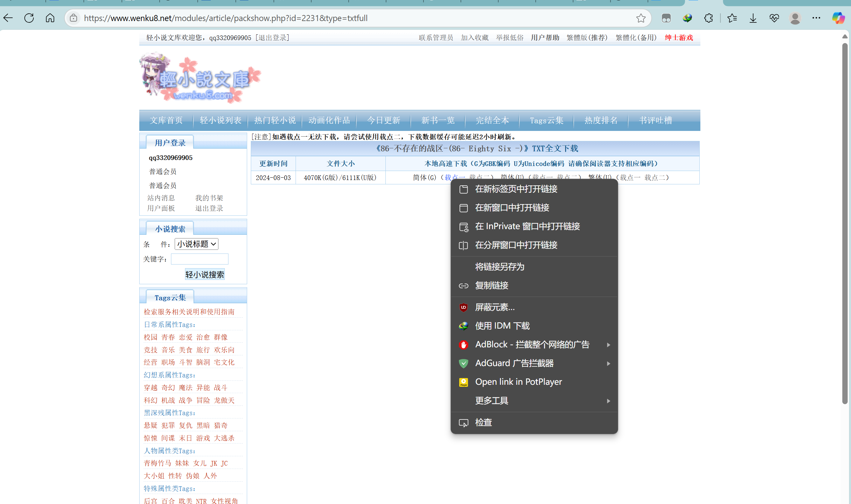Choose 复制链接 from context menu
This screenshot has width=851, height=504.
click(534, 285)
